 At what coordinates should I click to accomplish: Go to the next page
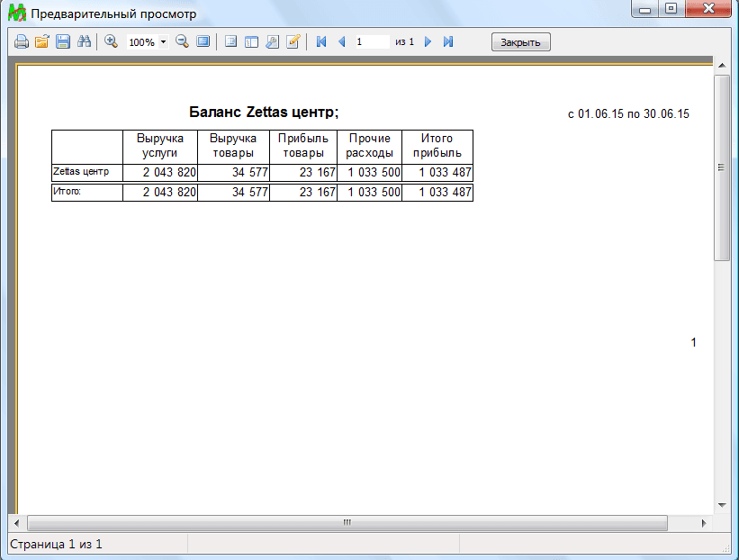coord(428,41)
